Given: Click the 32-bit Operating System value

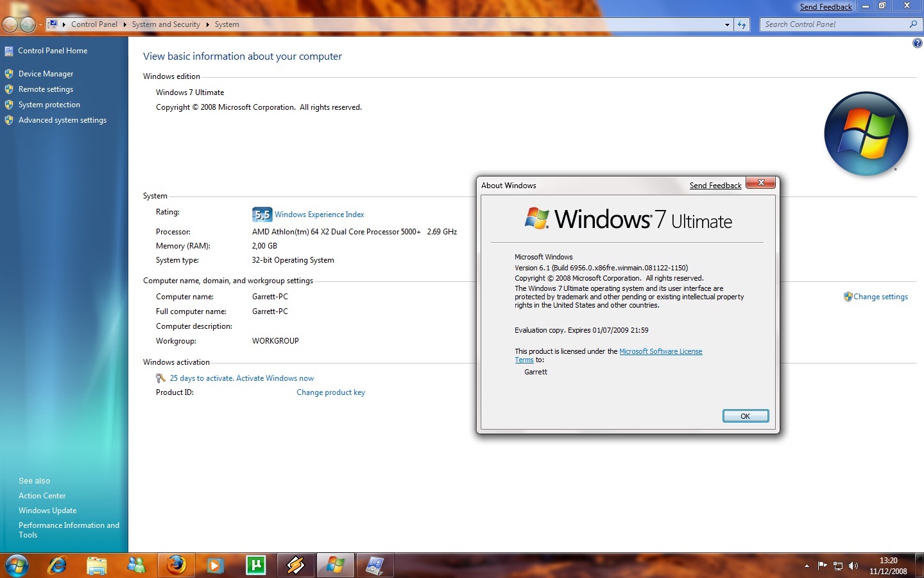Looking at the screenshot, I should (x=293, y=260).
